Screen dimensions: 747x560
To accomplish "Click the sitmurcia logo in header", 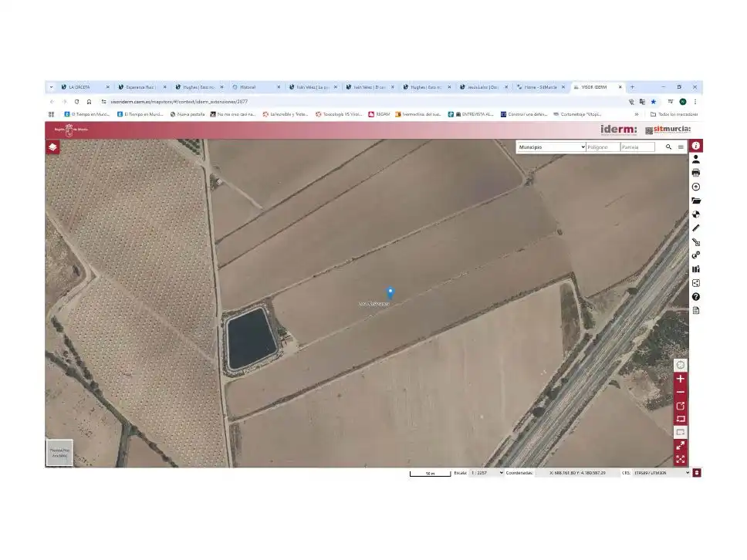I will pos(668,129).
